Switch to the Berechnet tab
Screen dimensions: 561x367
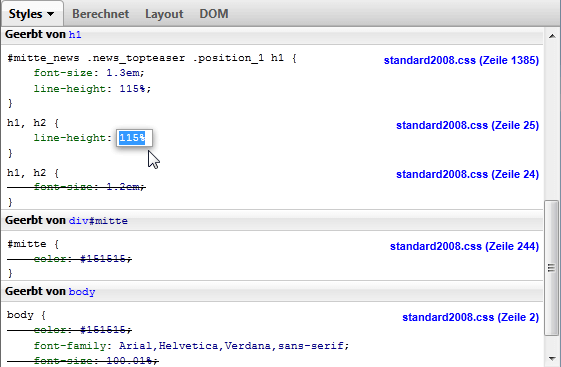(x=101, y=14)
